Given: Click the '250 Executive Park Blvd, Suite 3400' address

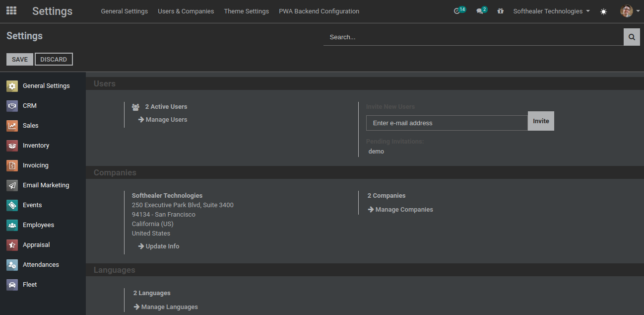Looking at the screenshot, I should (x=183, y=205).
